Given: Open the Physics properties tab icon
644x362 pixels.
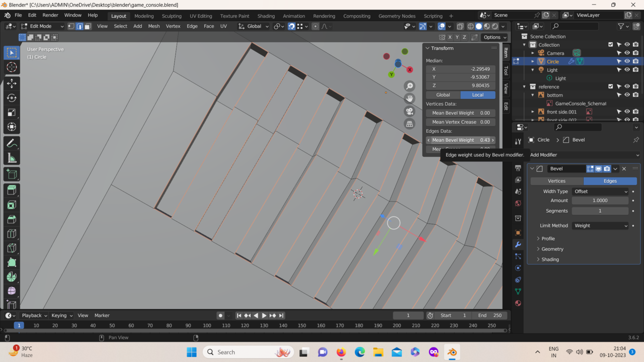Looking at the screenshot, I should (518, 267).
